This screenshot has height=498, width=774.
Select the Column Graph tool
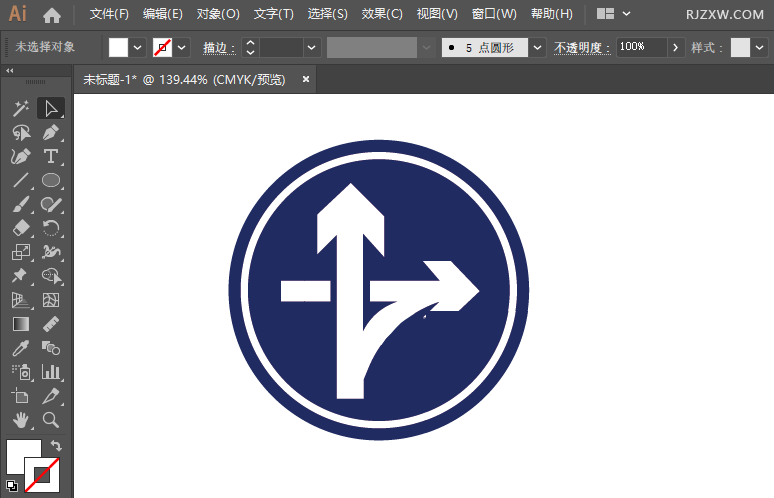(51, 372)
